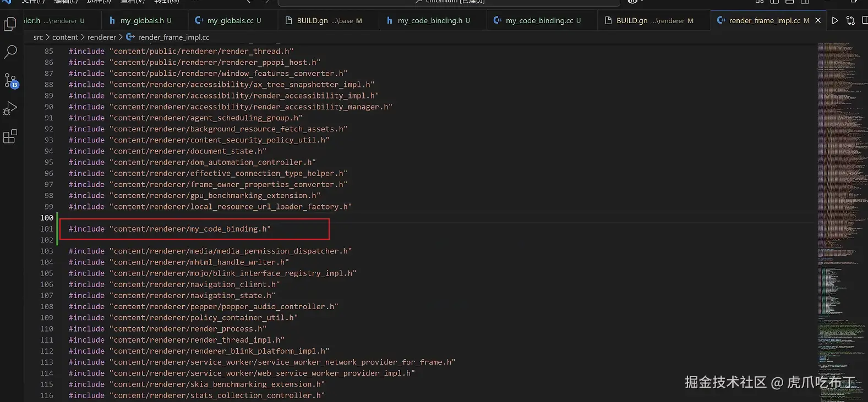Switch to the my_globals.cc tab
The width and height of the screenshot is (868, 402).
pos(233,20)
